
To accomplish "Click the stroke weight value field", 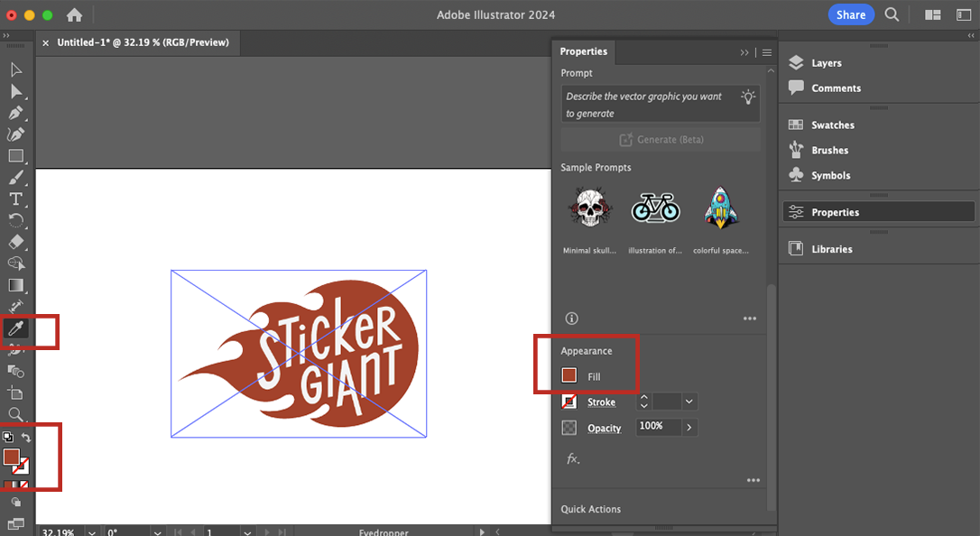I will pyautogui.click(x=666, y=402).
